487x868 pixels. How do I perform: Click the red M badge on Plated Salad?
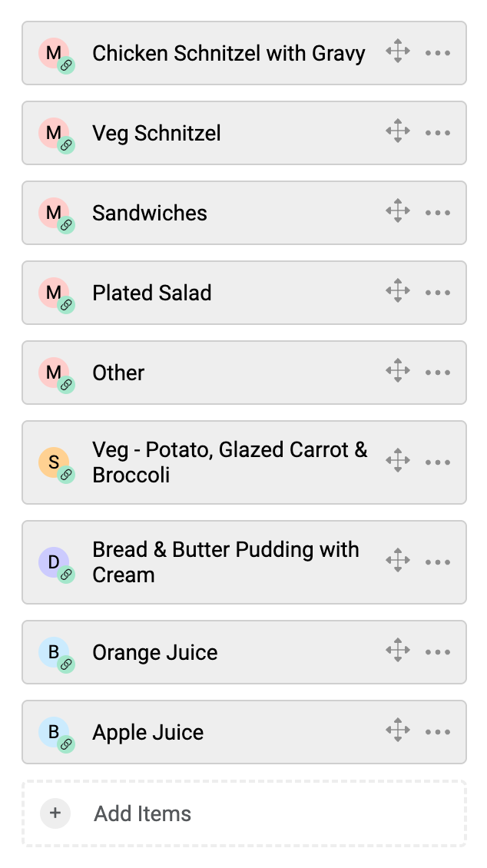coord(53,292)
